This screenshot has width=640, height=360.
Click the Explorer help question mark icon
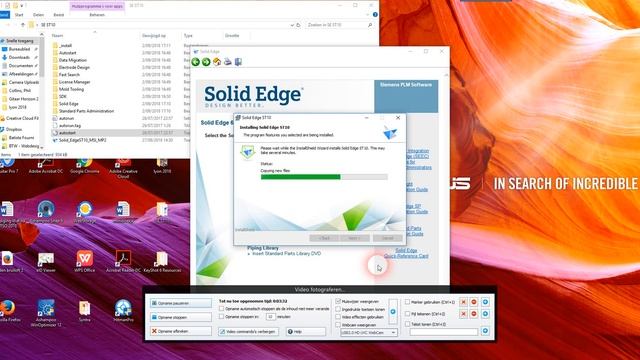(375, 15)
